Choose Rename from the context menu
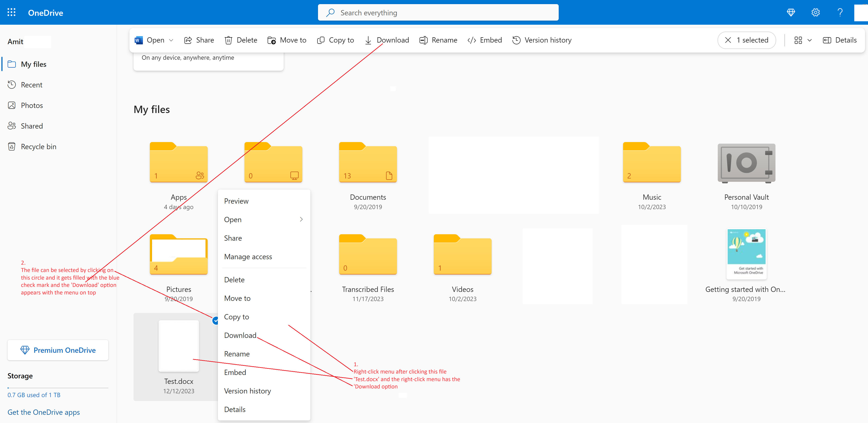The width and height of the screenshot is (868, 423). 264,354
